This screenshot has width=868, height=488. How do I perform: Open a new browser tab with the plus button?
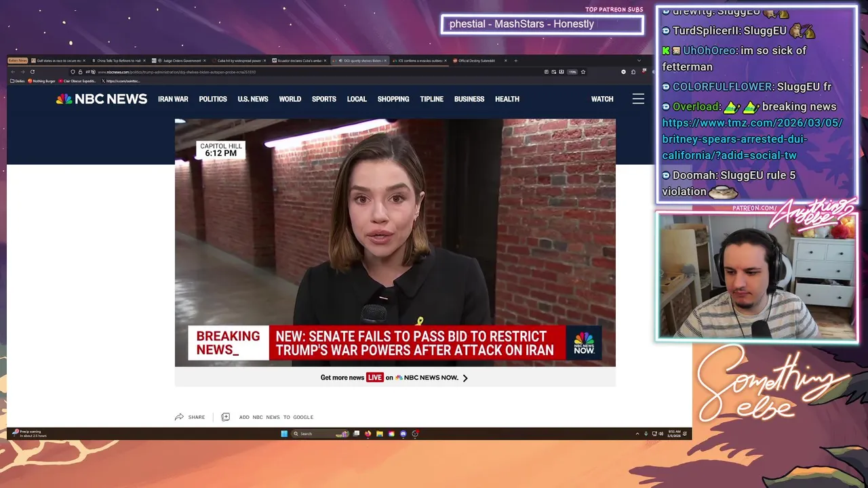coord(515,60)
